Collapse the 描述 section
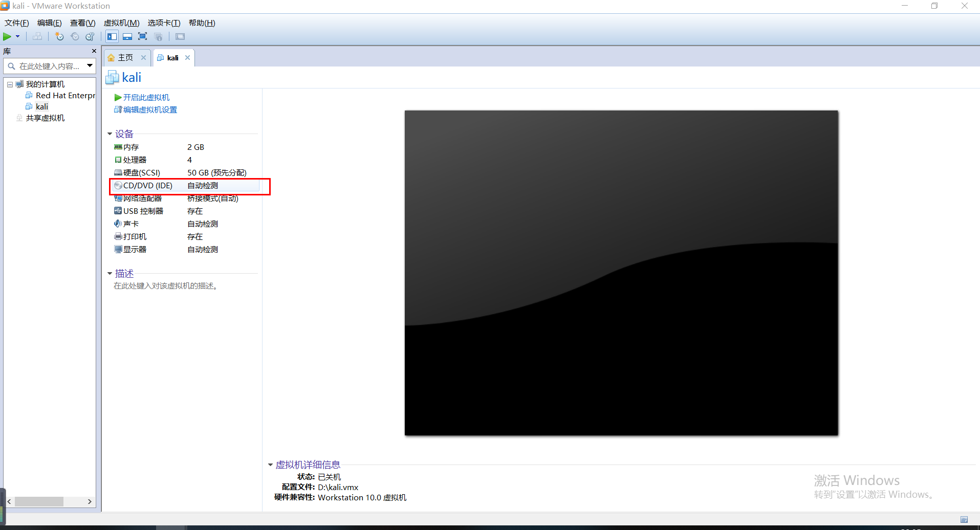 (x=110, y=274)
